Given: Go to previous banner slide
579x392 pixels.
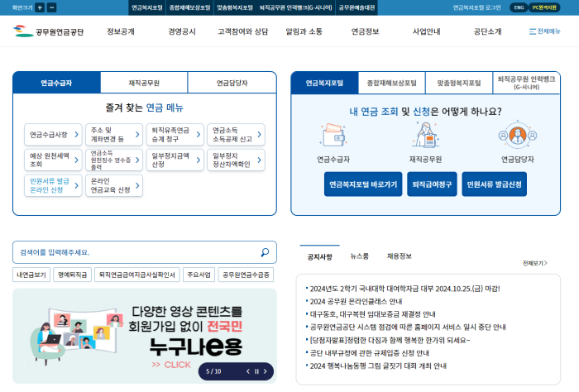Looking at the screenshot, I should [248, 371].
